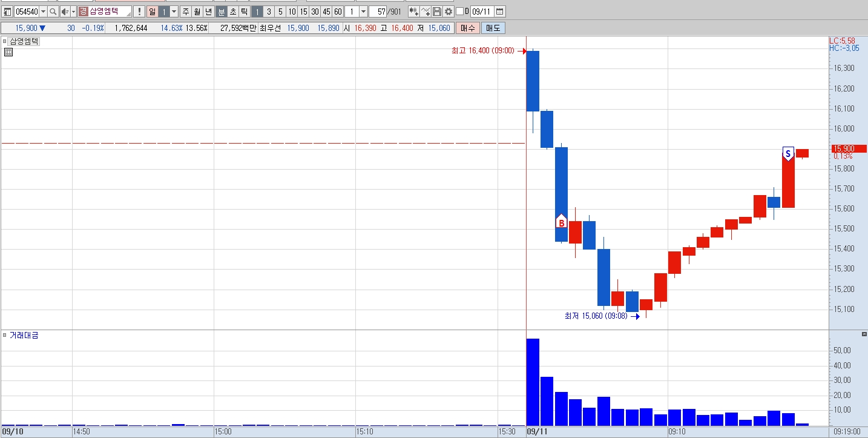The height and width of the screenshot is (438, 868).
Task: Switch to the 5-minute interval tab
Action: [x=280, y=12]
